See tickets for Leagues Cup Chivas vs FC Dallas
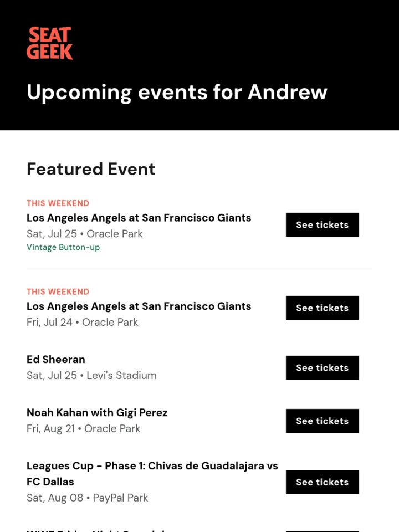This screenshot has width=399, height=532. point(323,482)
